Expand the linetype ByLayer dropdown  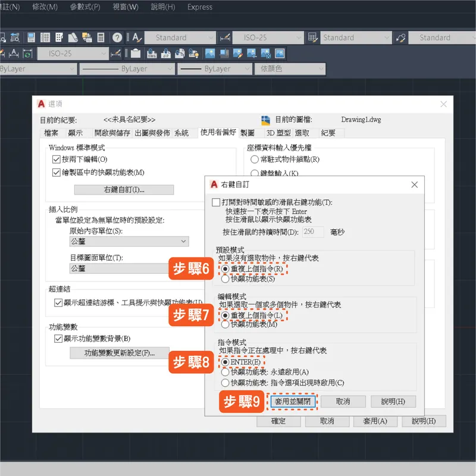pos(170,69)
